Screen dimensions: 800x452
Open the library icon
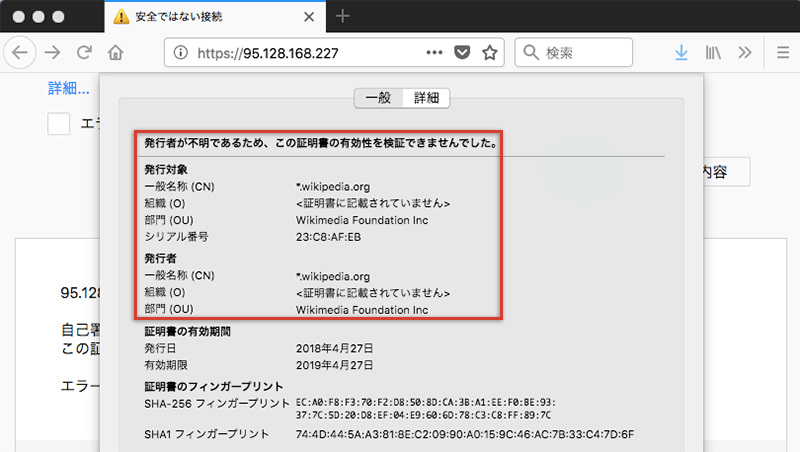coord(713,53)
